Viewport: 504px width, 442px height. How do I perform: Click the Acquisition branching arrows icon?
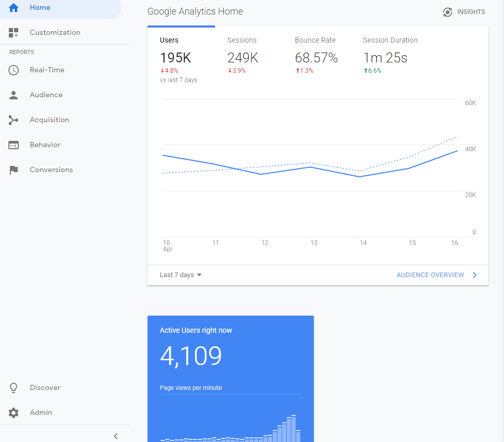(14, 120)
